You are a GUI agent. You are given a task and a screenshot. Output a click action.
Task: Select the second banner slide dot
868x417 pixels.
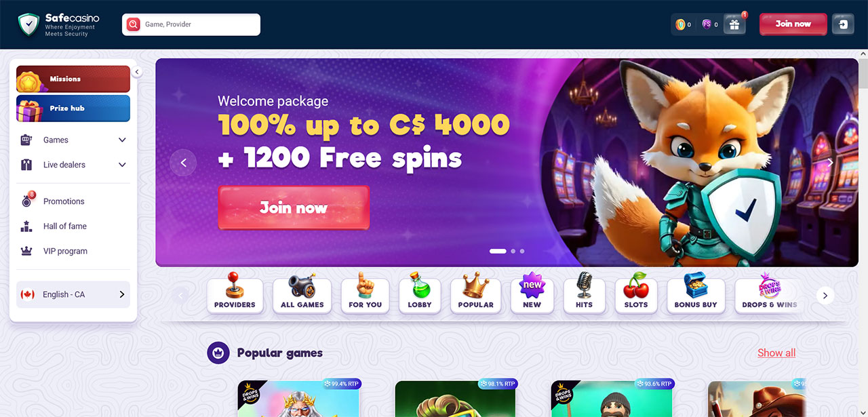[513, 251]
